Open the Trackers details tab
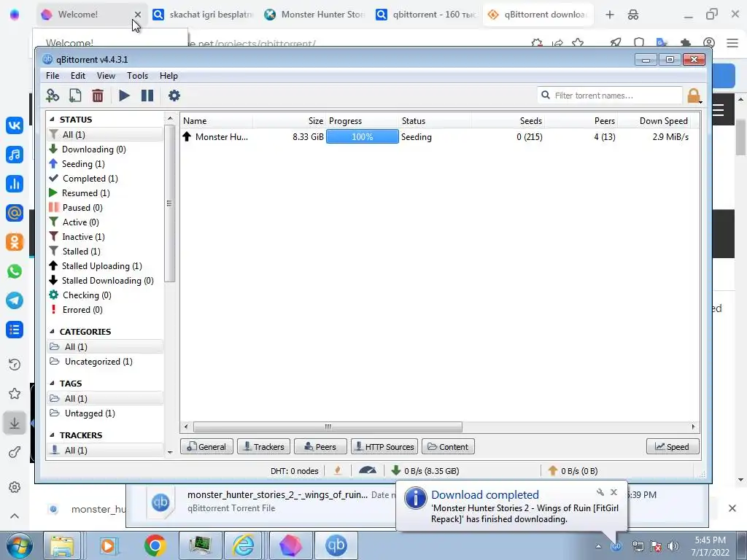 (264, 447)
